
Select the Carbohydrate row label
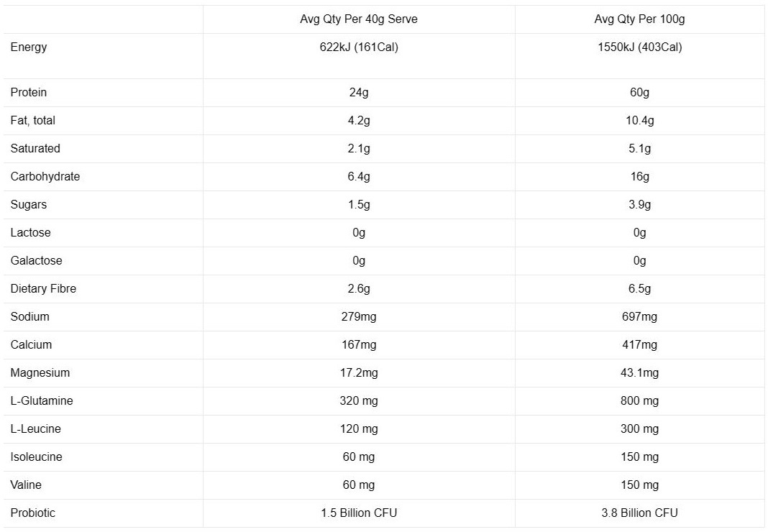(45, 176)
